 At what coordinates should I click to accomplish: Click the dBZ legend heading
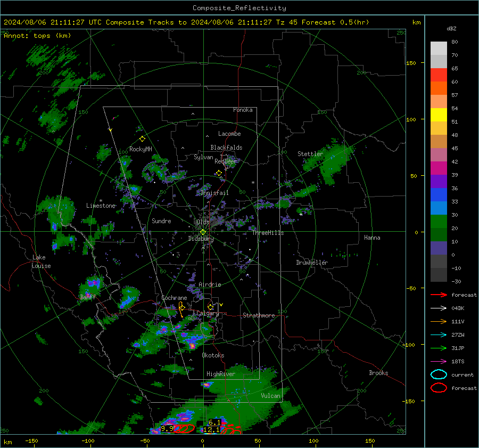coord(451,28)
